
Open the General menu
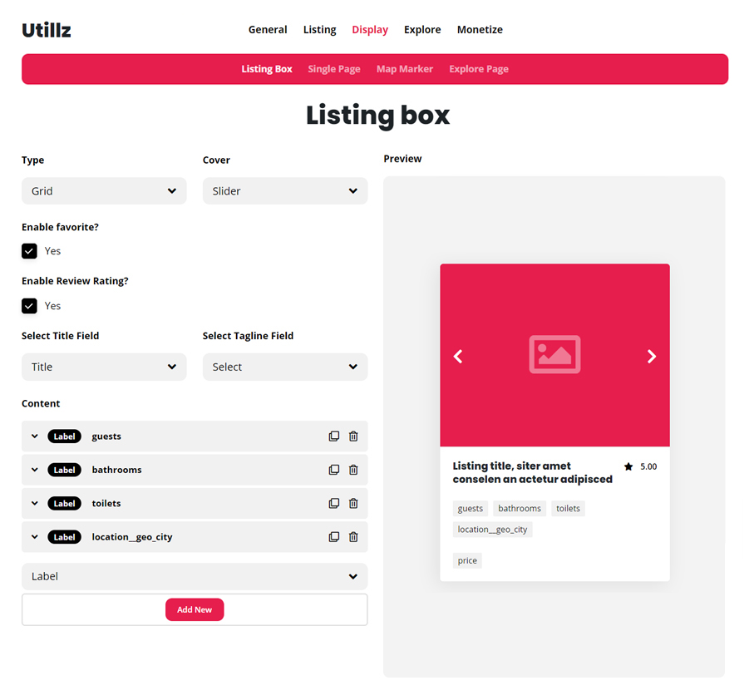click(x=268, y=30)
